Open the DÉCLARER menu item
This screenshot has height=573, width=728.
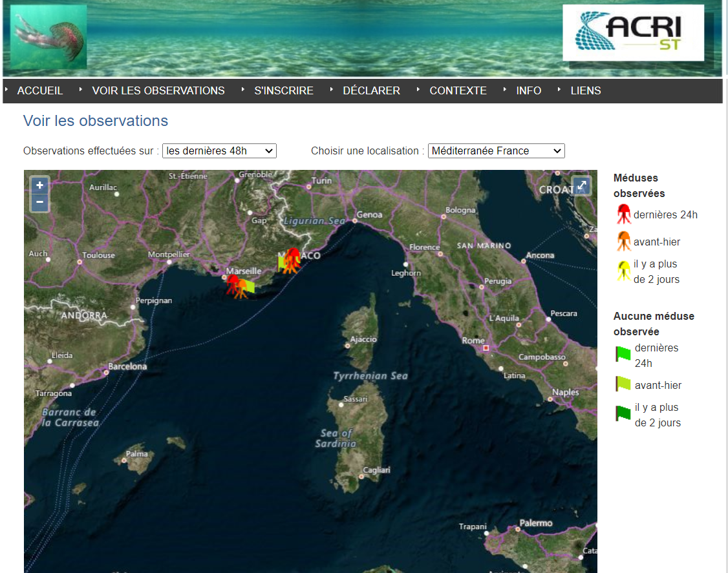(x=371, y=90)
